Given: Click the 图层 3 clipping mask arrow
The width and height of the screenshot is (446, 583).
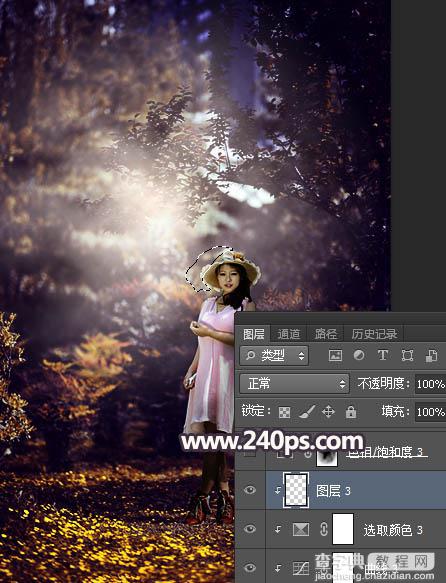Looking at the screenshot, I should pos(278,491).
